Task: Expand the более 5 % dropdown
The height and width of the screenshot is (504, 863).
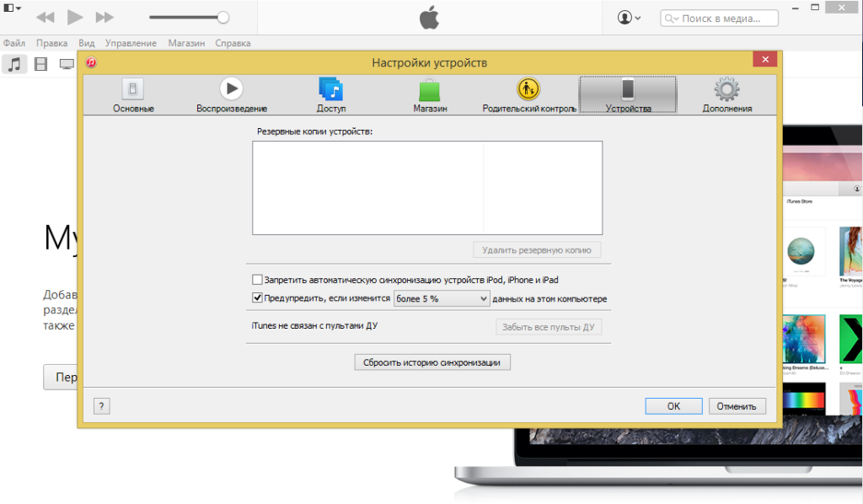Action: (442, 298)
